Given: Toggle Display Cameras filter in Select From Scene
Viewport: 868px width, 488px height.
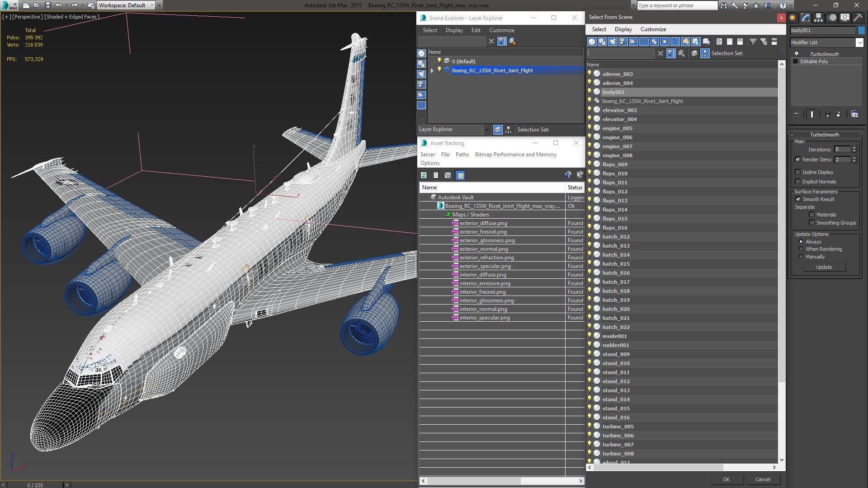Looking at the screenshot, I should tap(623, 42).
